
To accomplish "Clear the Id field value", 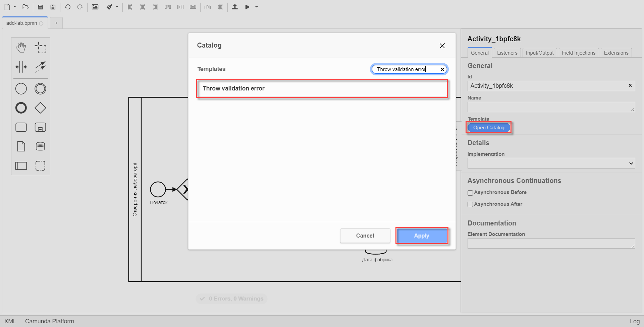I will [x=630, y=85].
